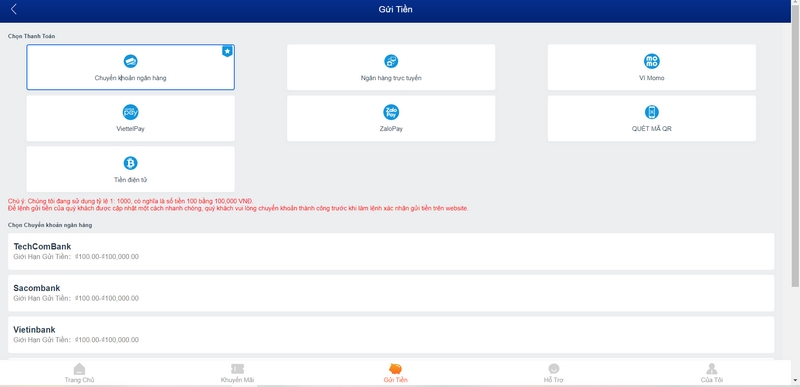The width and height of the screenshot is (800, 387).
Task: Choose the online banking icon
Action: (391, 61)
